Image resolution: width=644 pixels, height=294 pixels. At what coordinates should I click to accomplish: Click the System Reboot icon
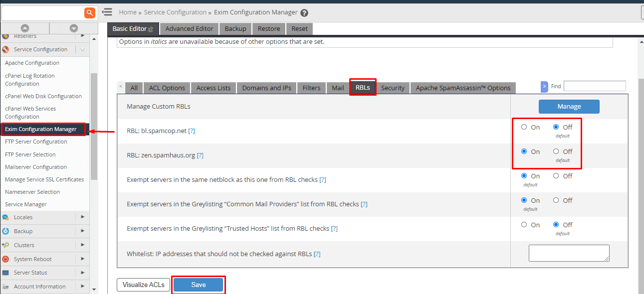coord(5,259)
